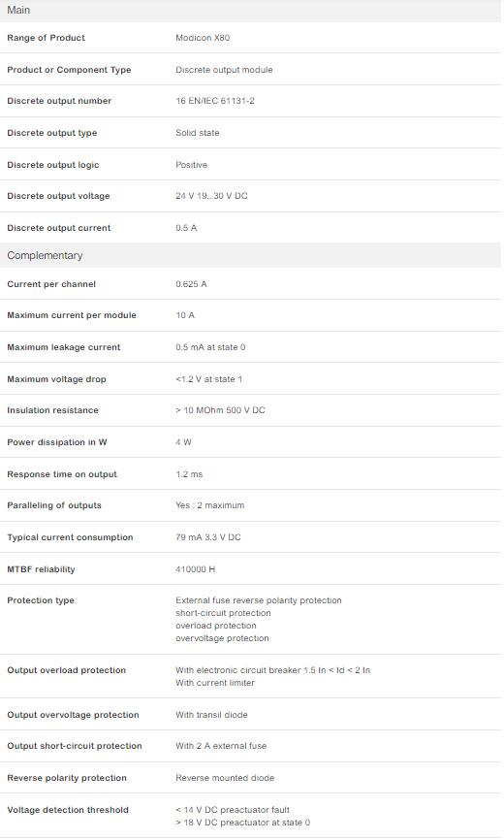Viewport: 504px width, 840px height.
Task: Click the short-circuit protection line
Action: click(223, 613)
